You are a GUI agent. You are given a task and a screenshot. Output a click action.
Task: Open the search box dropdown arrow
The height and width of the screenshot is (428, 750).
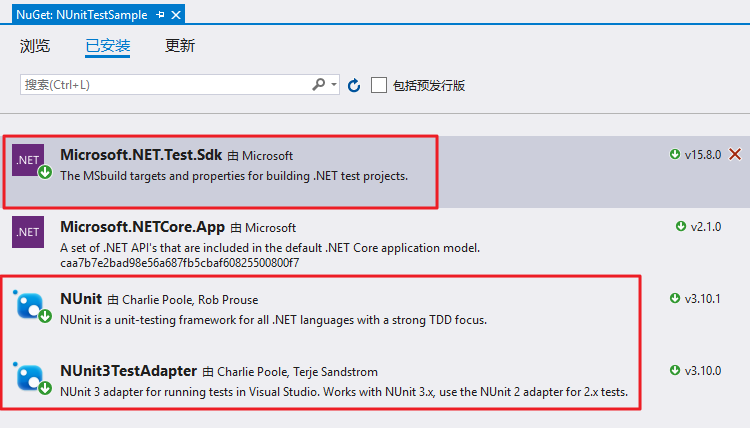334,85
